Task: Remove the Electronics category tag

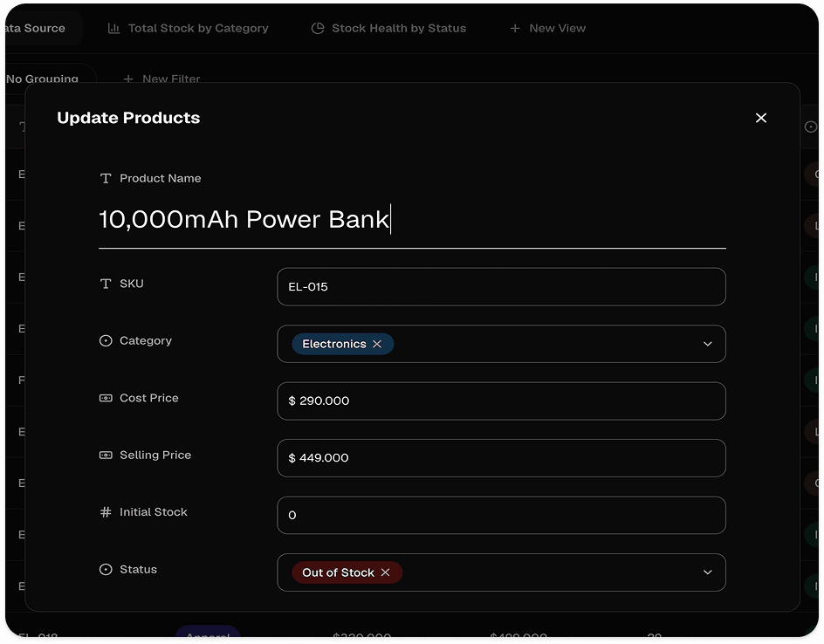Action: [377, 344]
